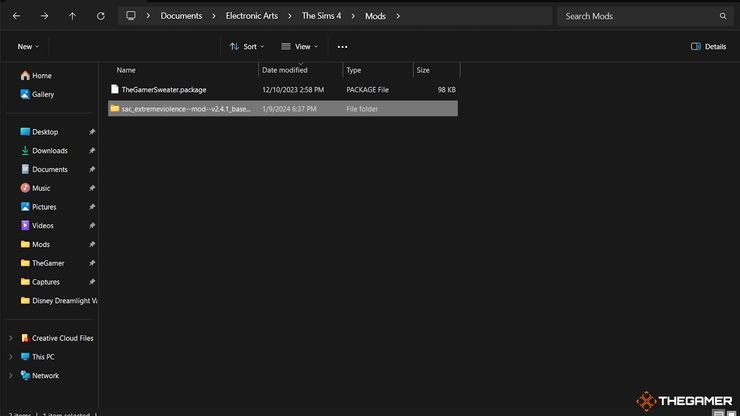
Task: Expand Network tree node
Action: 11,376
